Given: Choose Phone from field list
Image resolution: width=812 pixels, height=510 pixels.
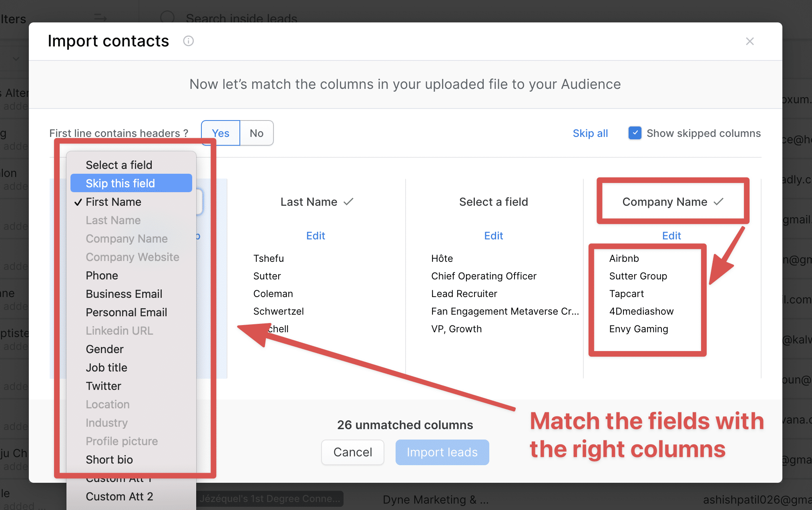Looking at the screenshot, I should 102,275.
